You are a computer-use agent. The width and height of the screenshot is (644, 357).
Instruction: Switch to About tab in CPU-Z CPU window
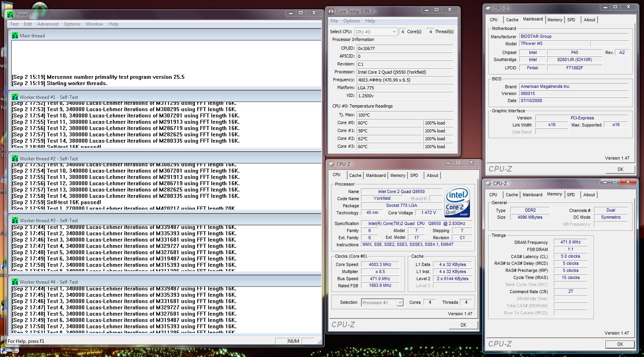[x=432, y=175]
